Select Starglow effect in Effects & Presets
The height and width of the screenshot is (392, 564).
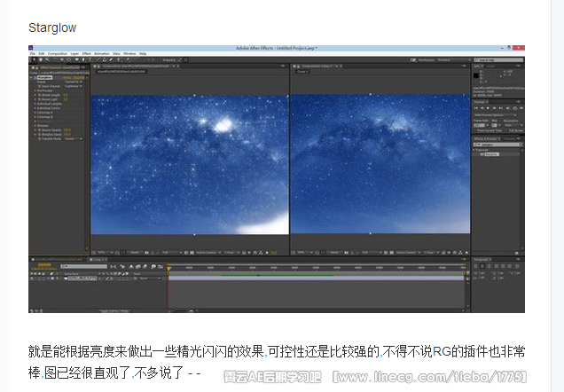[x=492, y=154]
